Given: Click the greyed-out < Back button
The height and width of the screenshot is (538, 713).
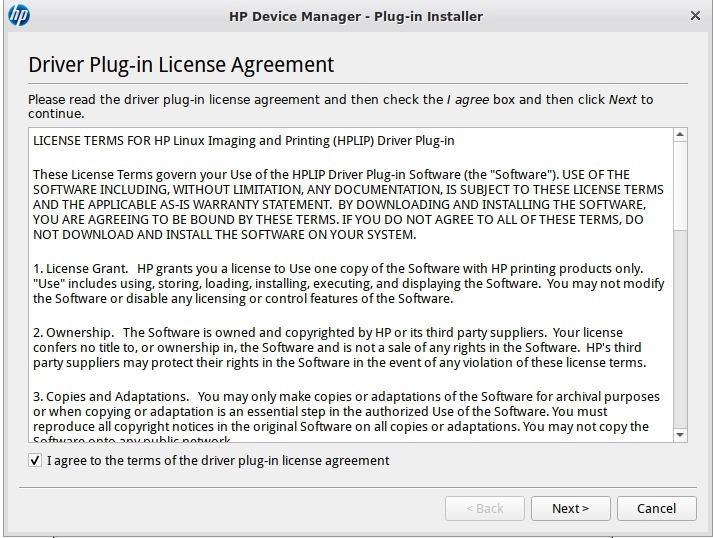Looking at the screenshot, I should (484, 508).
